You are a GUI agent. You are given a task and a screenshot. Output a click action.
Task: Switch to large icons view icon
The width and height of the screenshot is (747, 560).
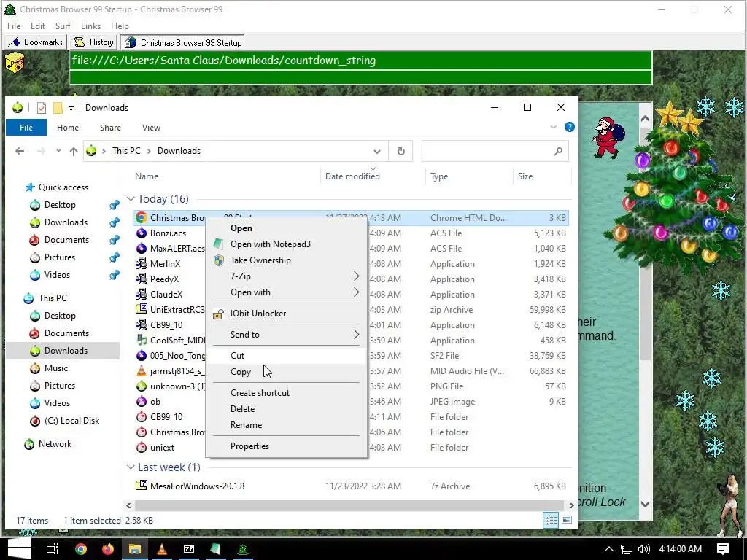(567, 520)
